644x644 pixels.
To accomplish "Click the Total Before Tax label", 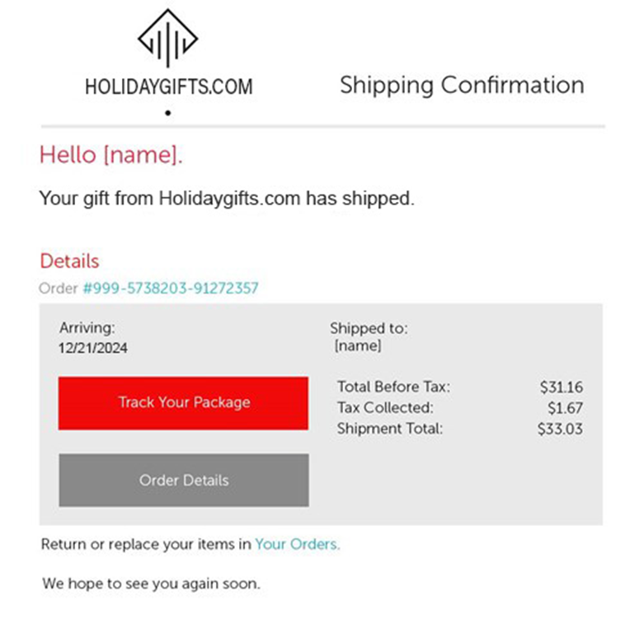I will tap(394, 387).
